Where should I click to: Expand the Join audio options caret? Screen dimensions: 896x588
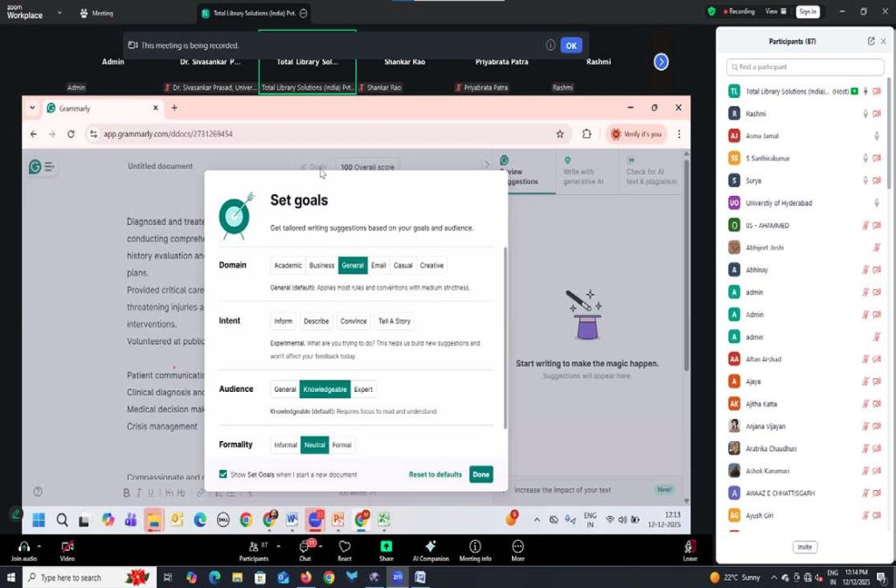(38, 543)
